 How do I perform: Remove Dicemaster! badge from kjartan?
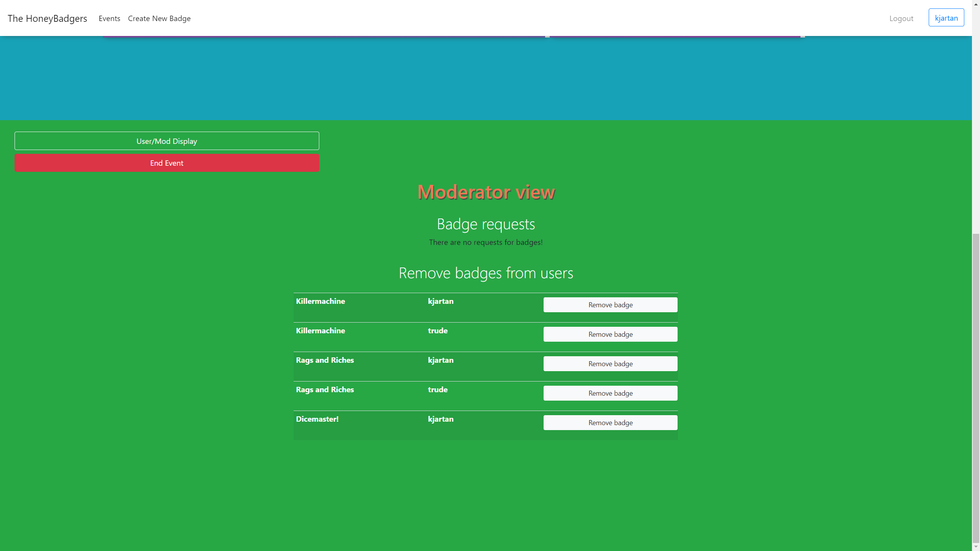pos(610,422)
